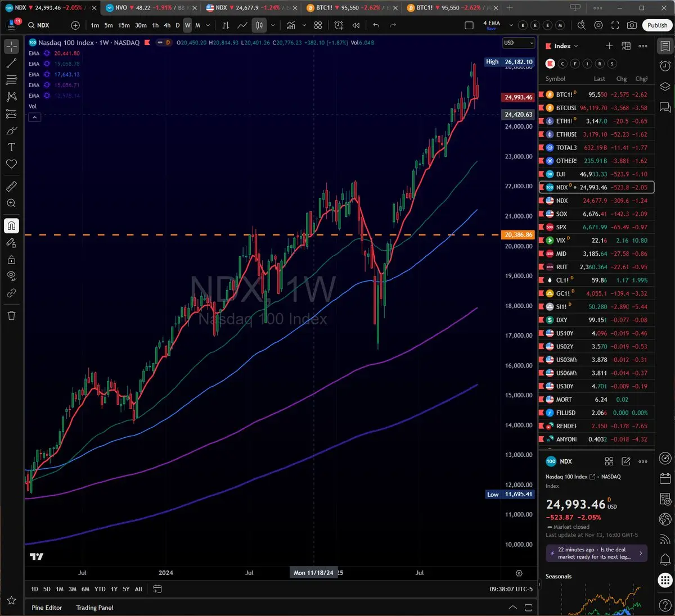The height and width of the screenshot is (616, 675).
Task: Select the ruler measure tool
Action: coord(11,187)
